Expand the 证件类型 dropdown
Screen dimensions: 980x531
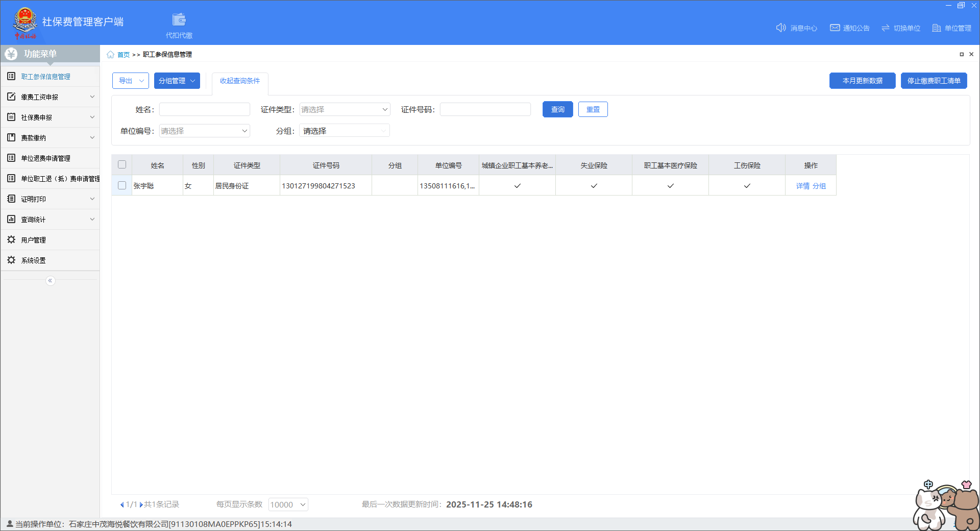click(345, 110)
